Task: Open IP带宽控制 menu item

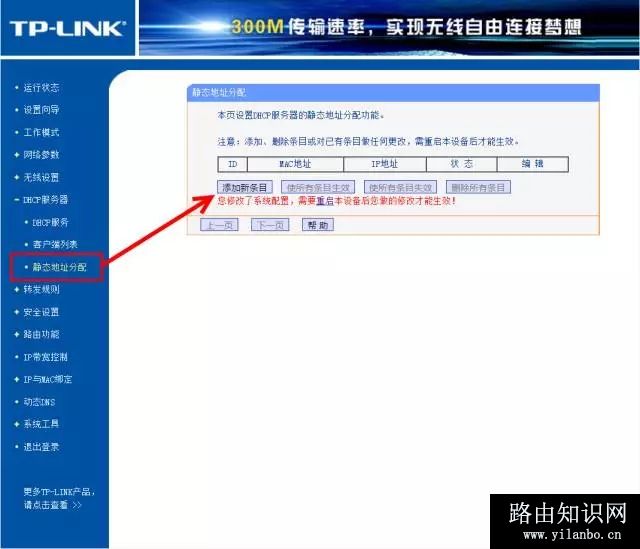Action: click(45, 357)
